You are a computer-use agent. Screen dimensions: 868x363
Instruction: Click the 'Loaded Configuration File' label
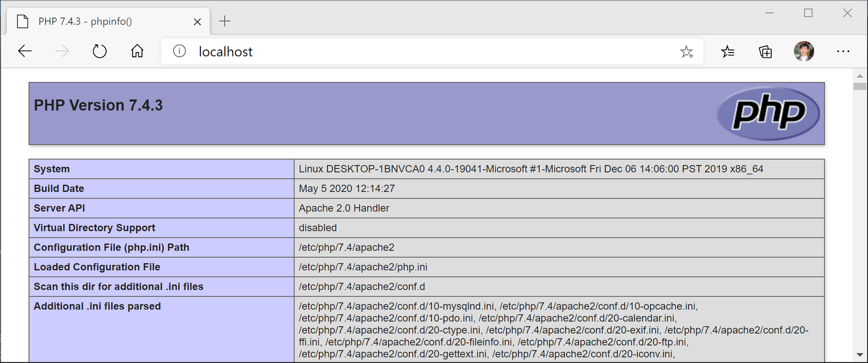97,267
